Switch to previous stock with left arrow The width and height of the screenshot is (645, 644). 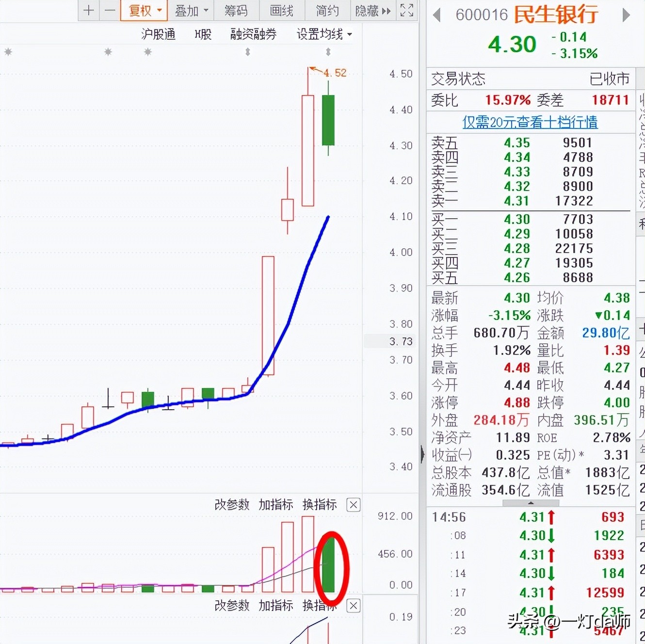437,15
